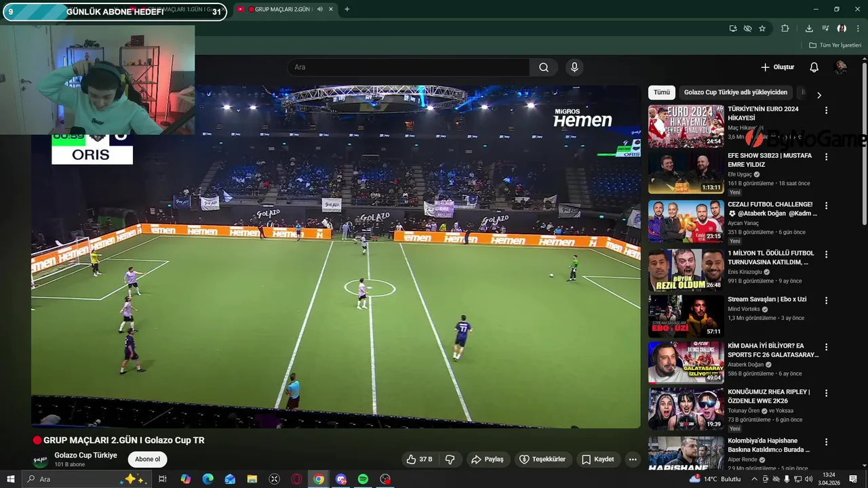The height and width of the screenshot is (488, 868).
Task: Click crossed-eye icon in address bar
Action: tap(747, 28)
